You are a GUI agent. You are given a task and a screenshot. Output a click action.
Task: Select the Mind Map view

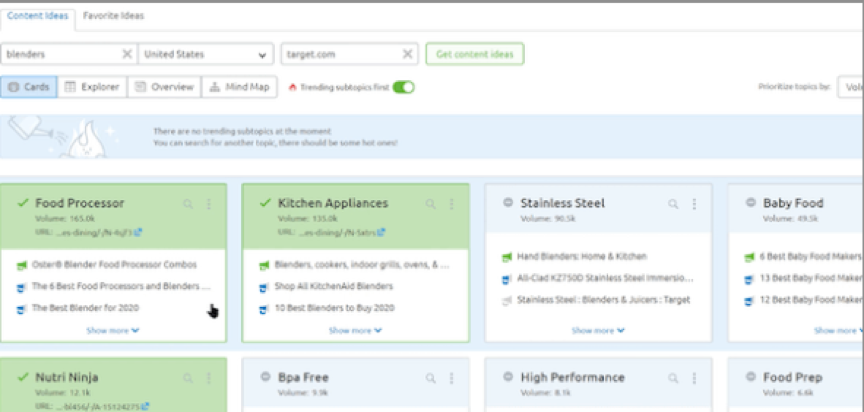click(x=240, y=87)
